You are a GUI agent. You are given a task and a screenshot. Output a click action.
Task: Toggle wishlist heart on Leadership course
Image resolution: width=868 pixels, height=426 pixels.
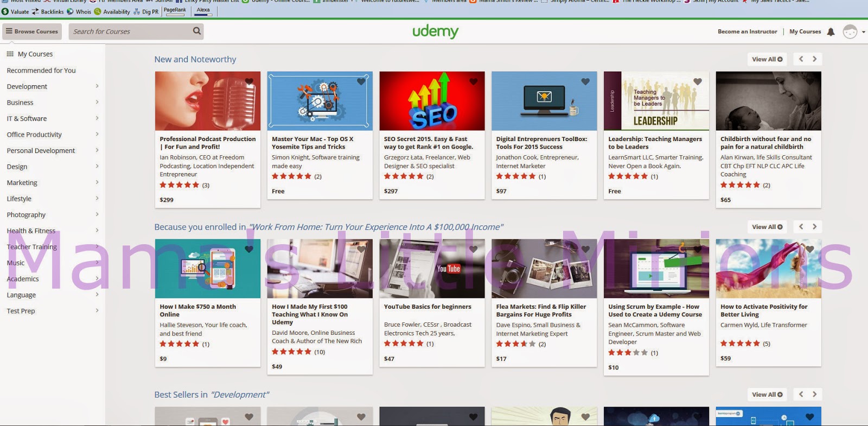coord(698,81)
